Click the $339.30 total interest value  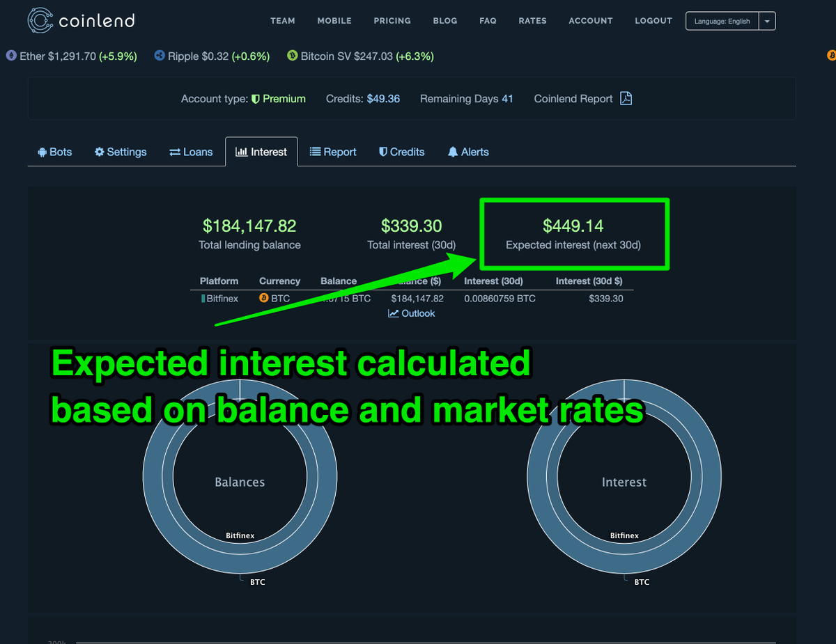412,226
